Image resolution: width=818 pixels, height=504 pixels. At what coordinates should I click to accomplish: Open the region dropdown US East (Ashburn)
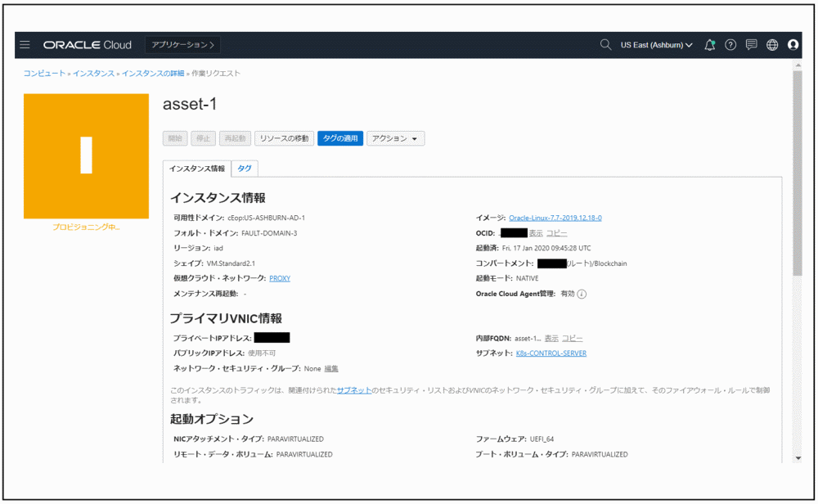(x=656, y=45)
